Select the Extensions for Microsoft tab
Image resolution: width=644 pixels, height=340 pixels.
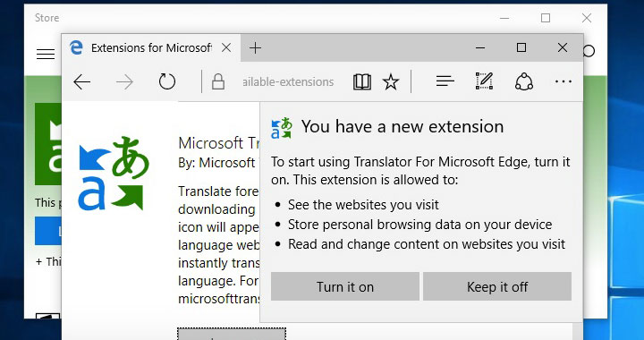[151, 48]
